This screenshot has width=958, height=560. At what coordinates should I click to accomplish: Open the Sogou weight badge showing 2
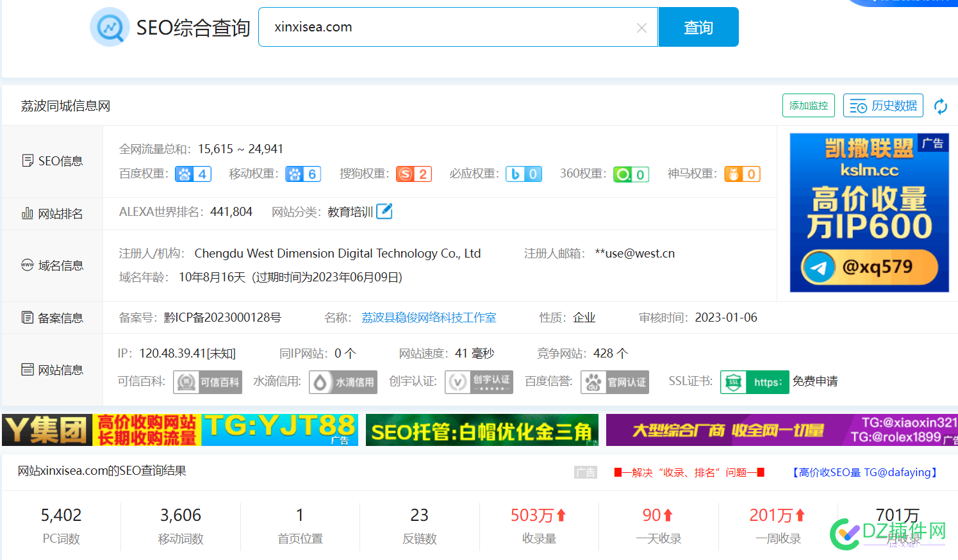point(414,174)
